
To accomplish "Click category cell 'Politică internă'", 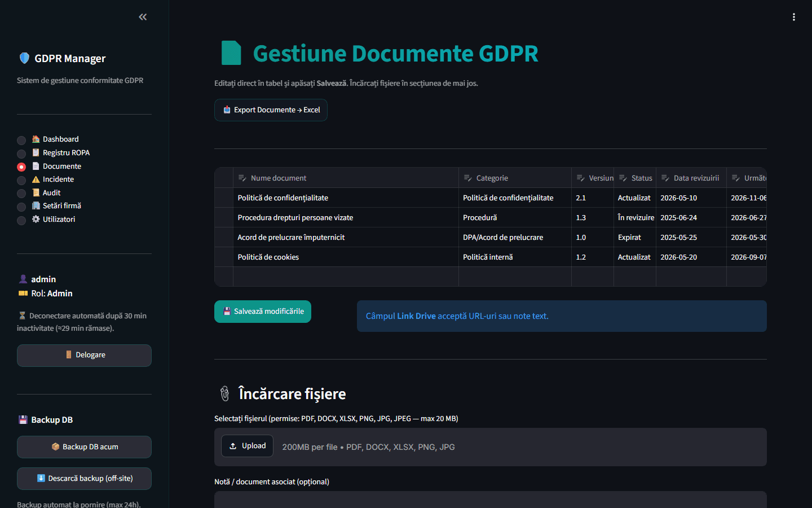I will (515, 257).
